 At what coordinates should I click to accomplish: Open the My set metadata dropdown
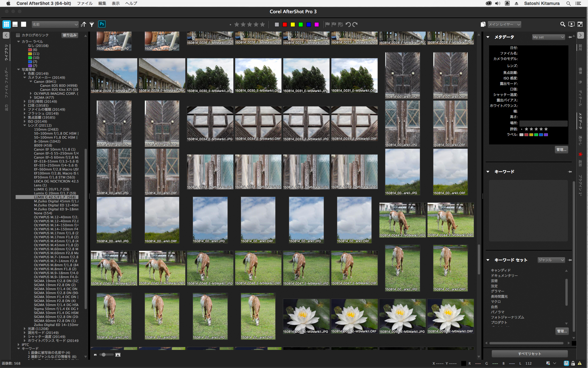click(x=548, y=37)
